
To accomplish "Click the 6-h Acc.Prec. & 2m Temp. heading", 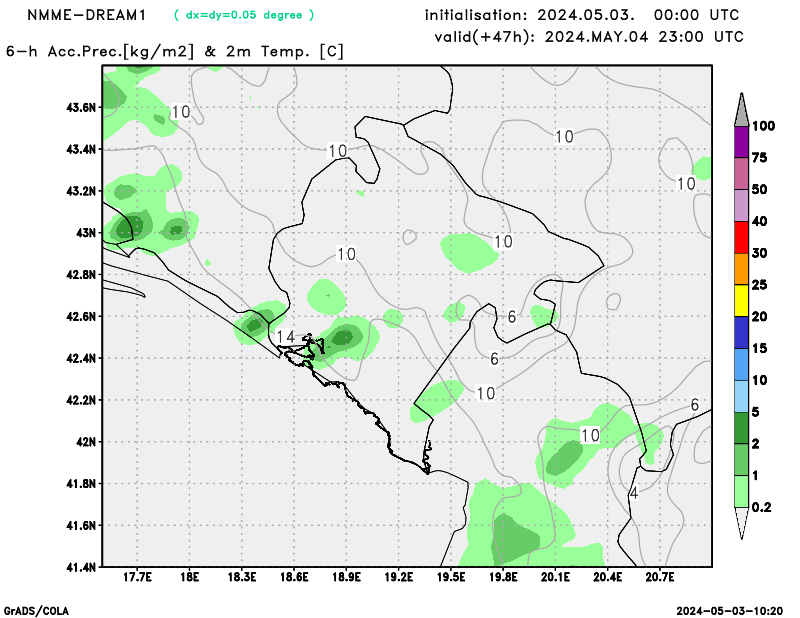I will coord(175,52).
